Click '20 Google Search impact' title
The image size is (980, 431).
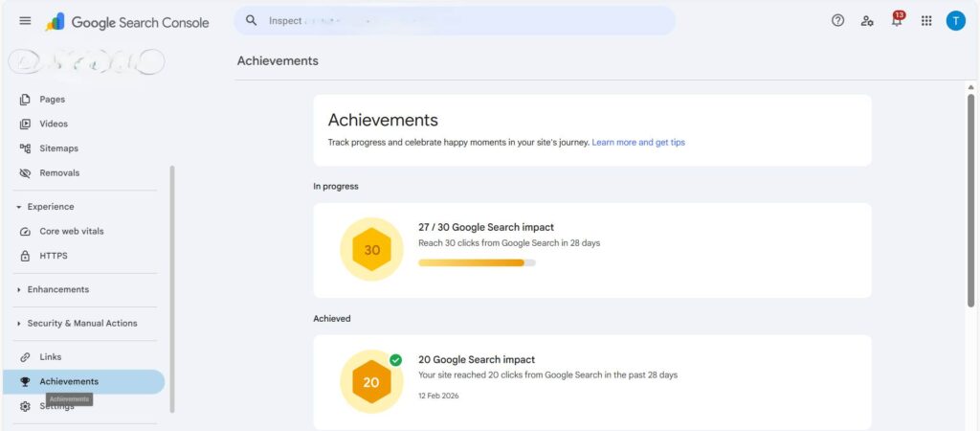[477, 360]
